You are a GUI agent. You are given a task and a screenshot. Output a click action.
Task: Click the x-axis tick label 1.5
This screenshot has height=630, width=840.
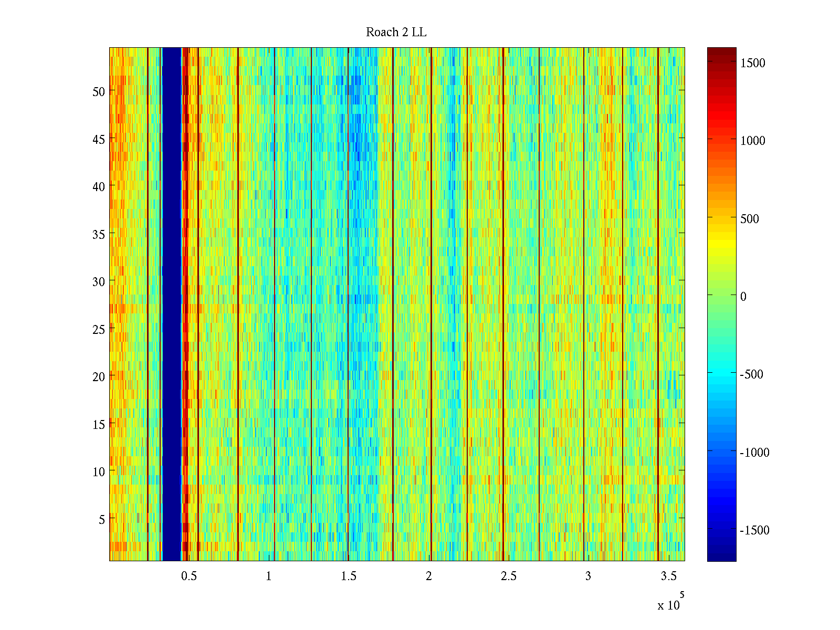coord(349,576)
